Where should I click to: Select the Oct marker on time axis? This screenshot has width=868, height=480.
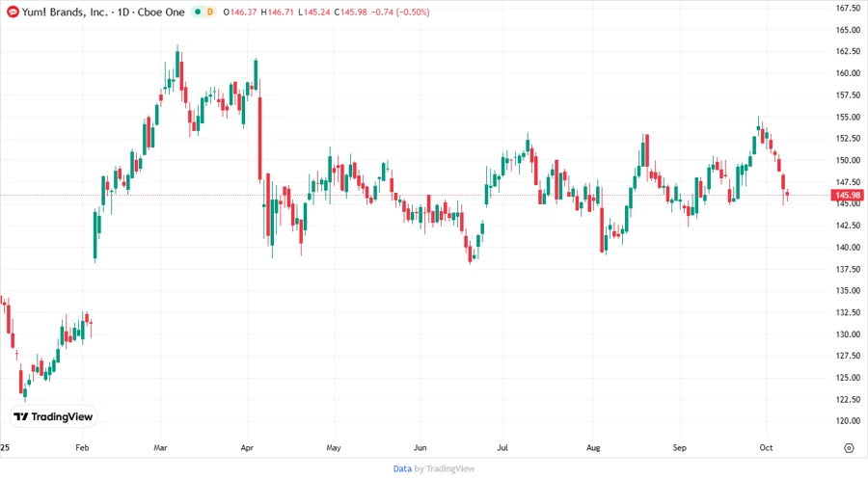click(x=767, y=448)
